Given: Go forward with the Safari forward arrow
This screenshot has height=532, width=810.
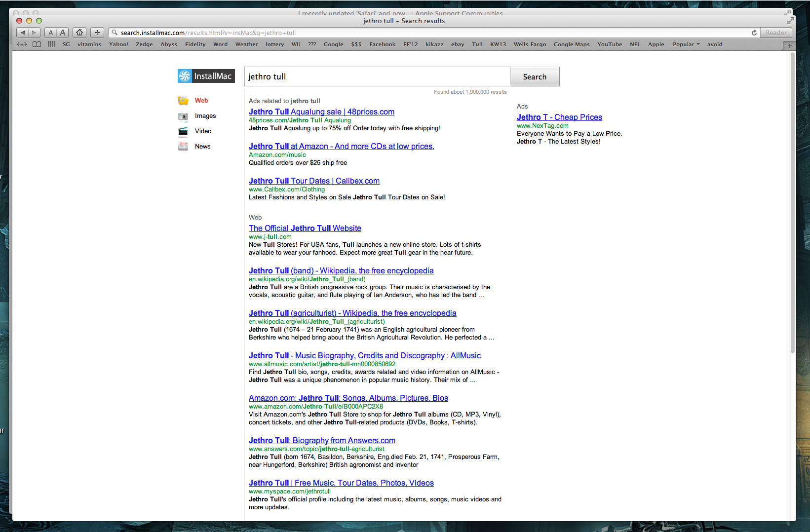Looking at the screenshot, I should [x=34, y=33].
